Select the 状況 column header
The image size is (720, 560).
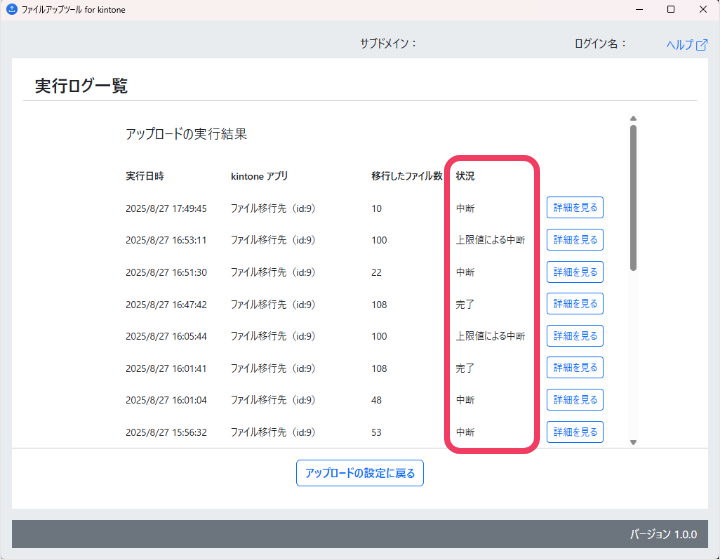click(x=465, y=176)
